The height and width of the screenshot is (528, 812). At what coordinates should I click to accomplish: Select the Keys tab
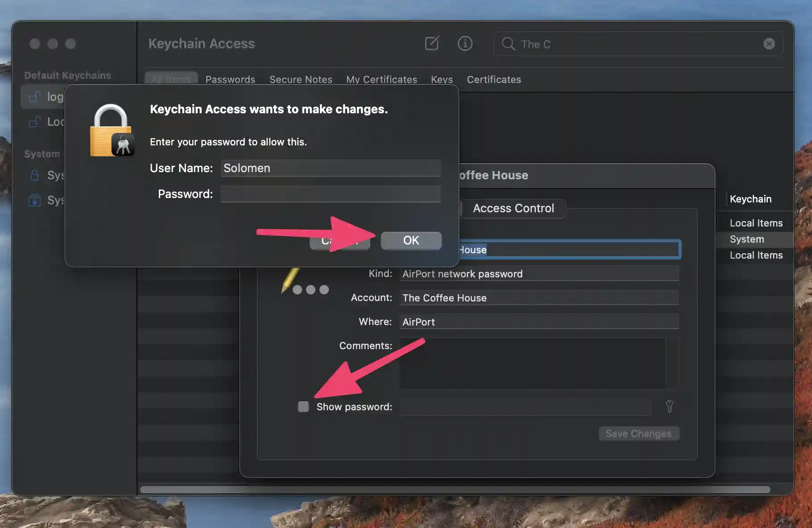pos(442,79)
